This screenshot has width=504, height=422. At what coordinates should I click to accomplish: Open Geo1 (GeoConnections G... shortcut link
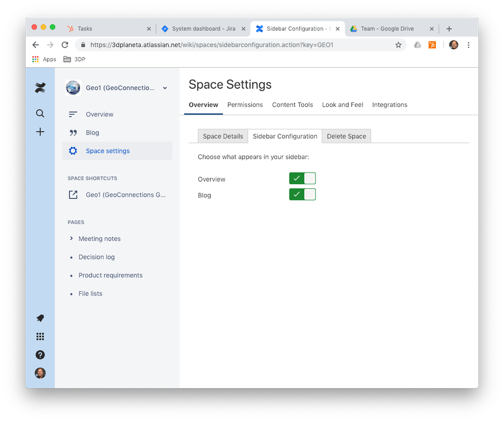126,195
